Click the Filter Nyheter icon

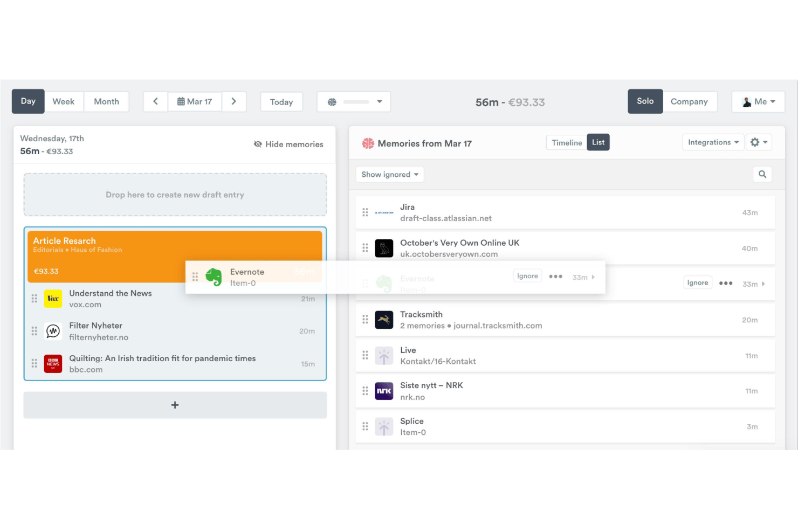tap(53, 331)
